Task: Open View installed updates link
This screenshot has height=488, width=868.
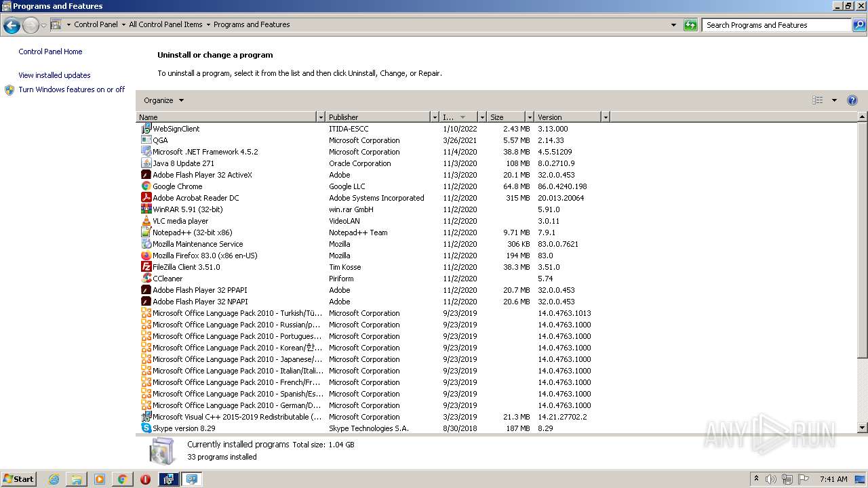Action: click(x=54, y=75)
